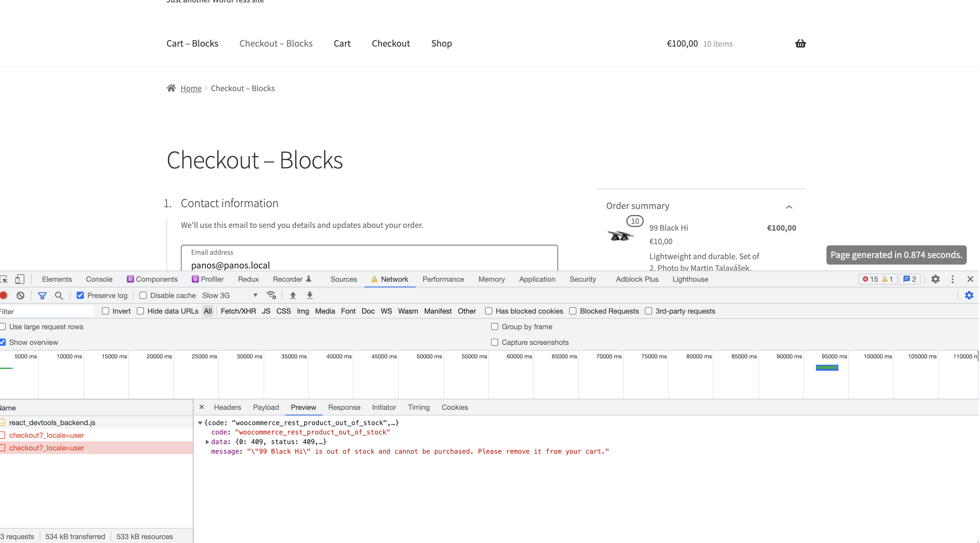Stop recording network log (red record button)
The height and width of the screenshot is (543, 980).
point(4,295)
